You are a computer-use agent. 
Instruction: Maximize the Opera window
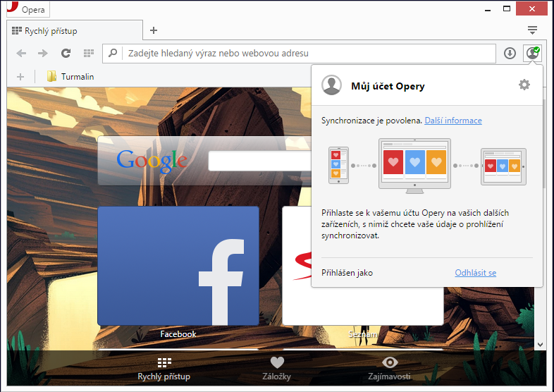pyautogui.click(x=507, y=9)
